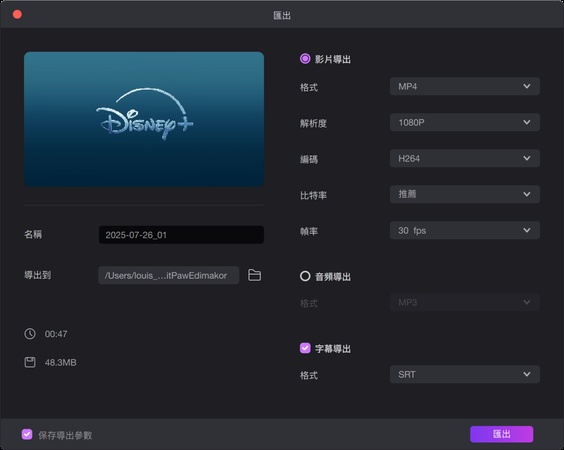Viewport: 564px width, 450px height.
Task: Click the 幀率 label
Action: pos(309,231)
